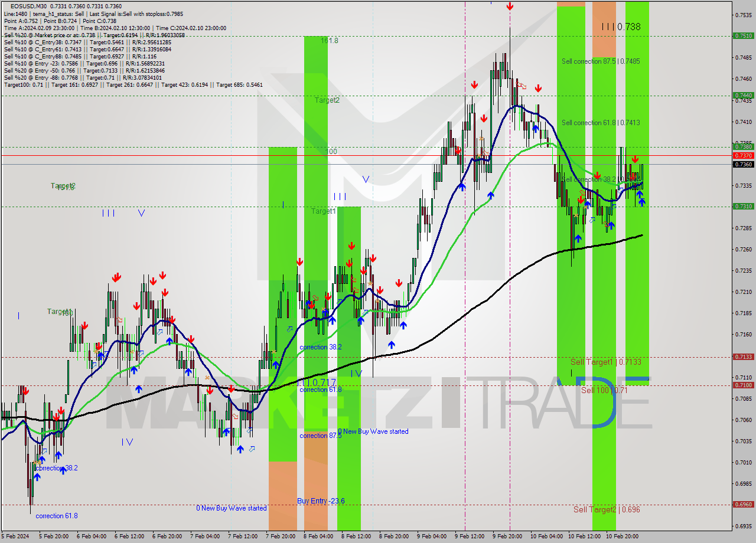Click the green 0.7310 price tag
Image resolution: width=756 pixels, height=543 pixels.
[742, 206]
